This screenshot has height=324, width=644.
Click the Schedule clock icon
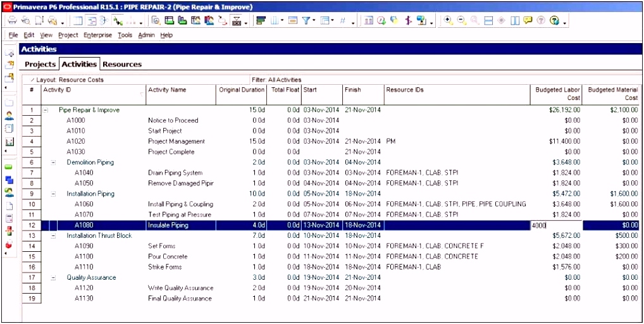tap(381, 20)
